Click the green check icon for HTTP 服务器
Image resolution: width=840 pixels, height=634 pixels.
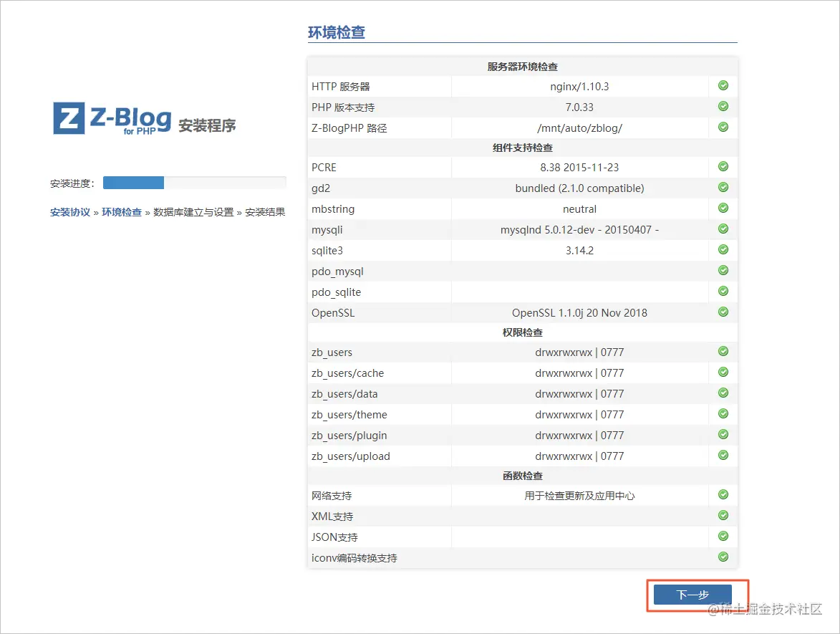[x=723, y=86]
